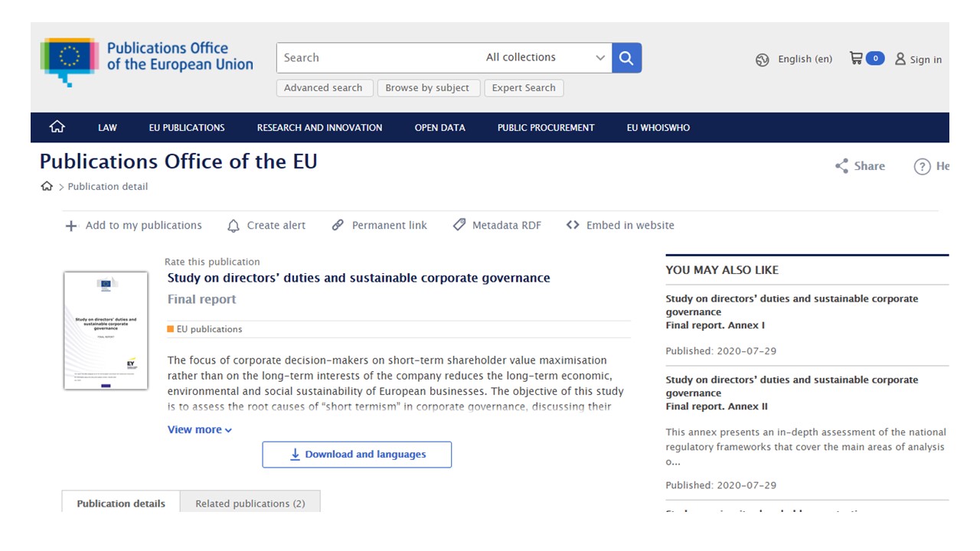Switch to the Related publications (2) tab
980x551 pixels.
[x=250, y=503]
